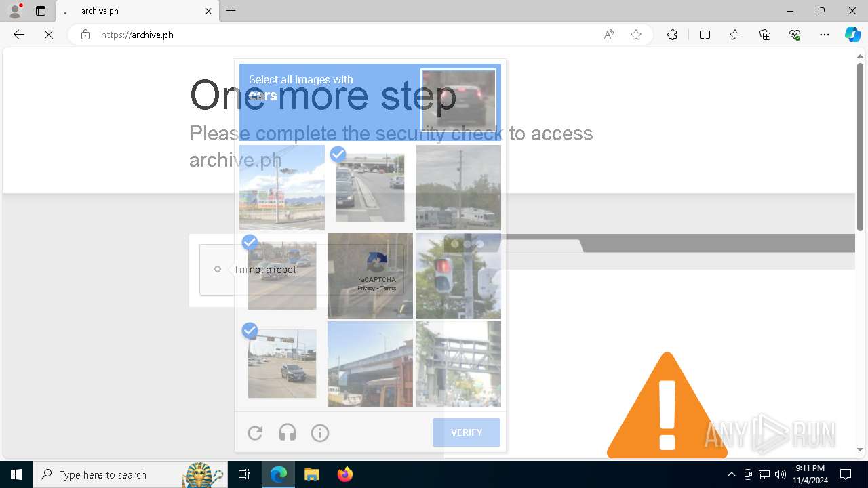Click the address bar with archive.ph URL

[346, 35]
